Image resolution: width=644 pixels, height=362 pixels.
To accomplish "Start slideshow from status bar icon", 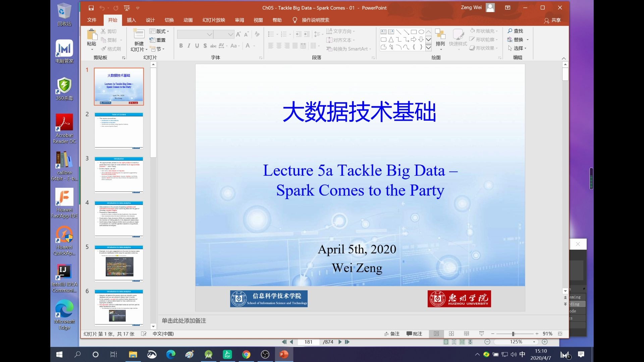I will (482, 334).
